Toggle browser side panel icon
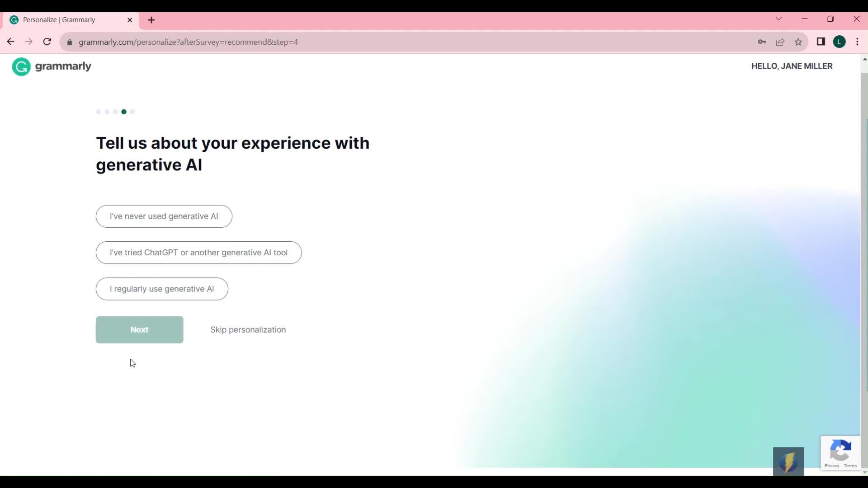The image size is (868, 488). [x=821, y=42]
